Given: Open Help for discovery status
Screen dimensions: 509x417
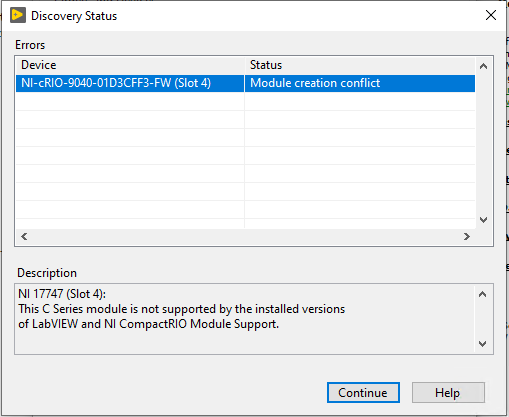Looking at the screenshot, I should point(448,392).
